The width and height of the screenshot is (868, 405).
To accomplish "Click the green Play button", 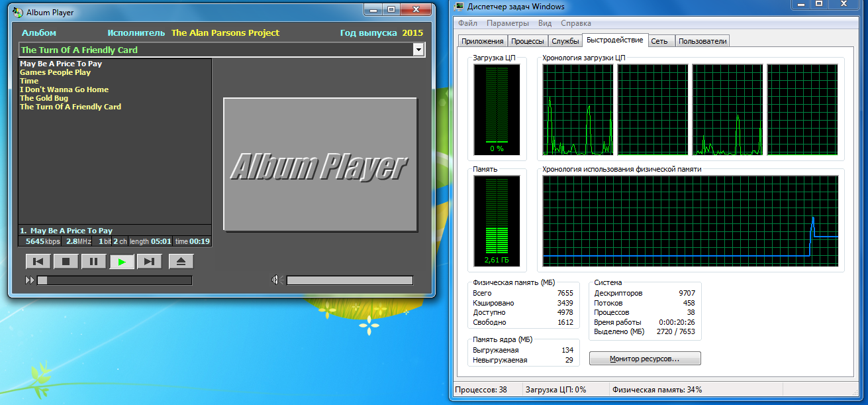I will (x=122, y=262).
